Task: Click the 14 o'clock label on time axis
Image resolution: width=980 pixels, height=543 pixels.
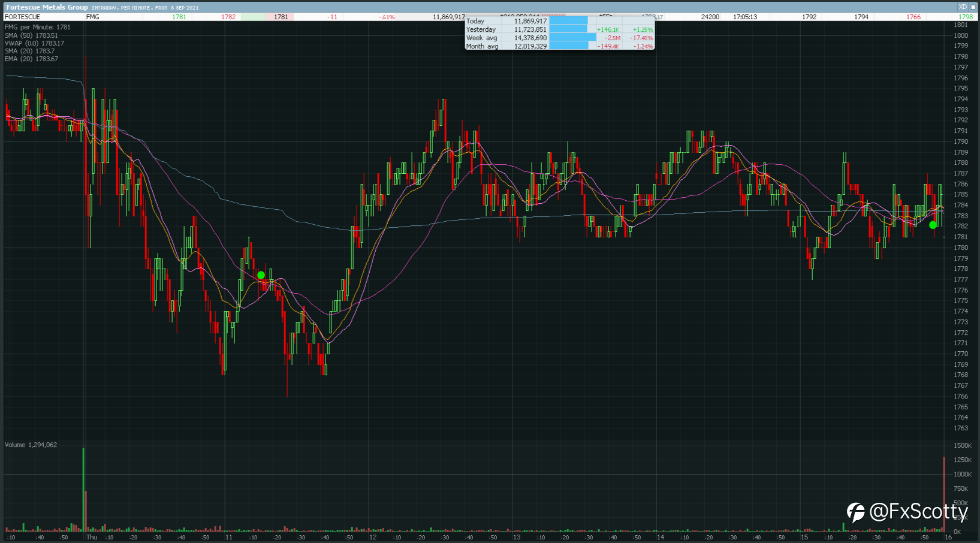Action: (660, 537)
